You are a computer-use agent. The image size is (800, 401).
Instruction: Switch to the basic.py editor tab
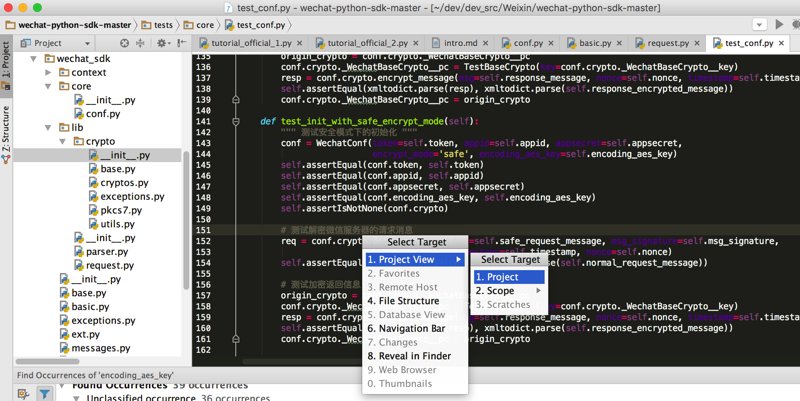click(594, 43)
